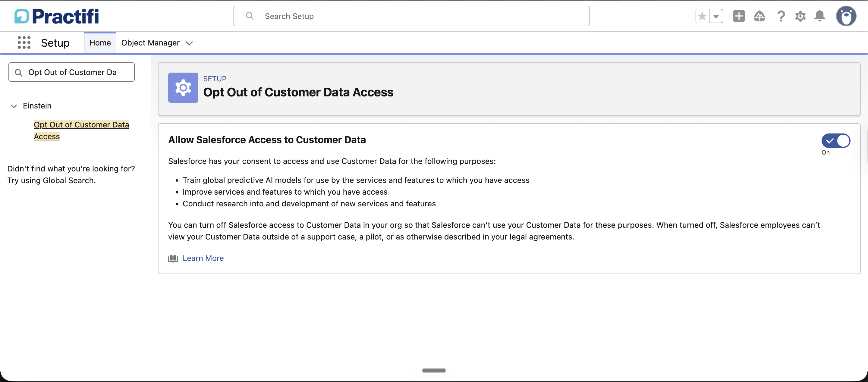The width and height of the screenshot is (868, 382).
Task: Click the user profile avatar
Action: (x=846, y=16)
